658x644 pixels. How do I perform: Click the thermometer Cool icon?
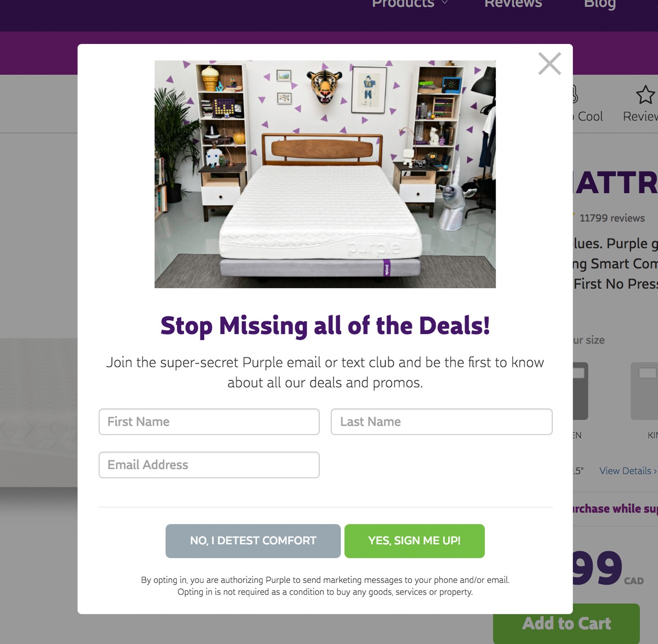(575, 94)
